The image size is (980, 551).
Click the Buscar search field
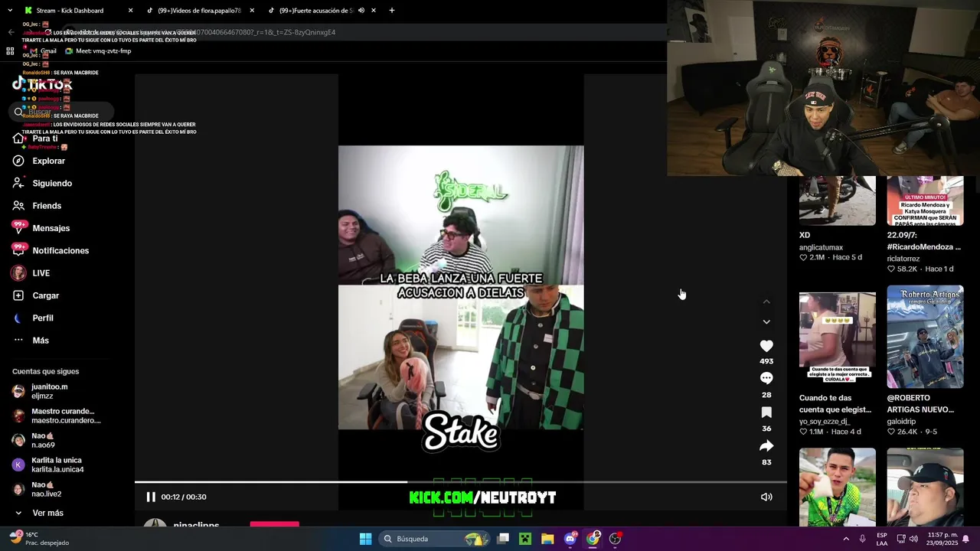coord(63,112)
